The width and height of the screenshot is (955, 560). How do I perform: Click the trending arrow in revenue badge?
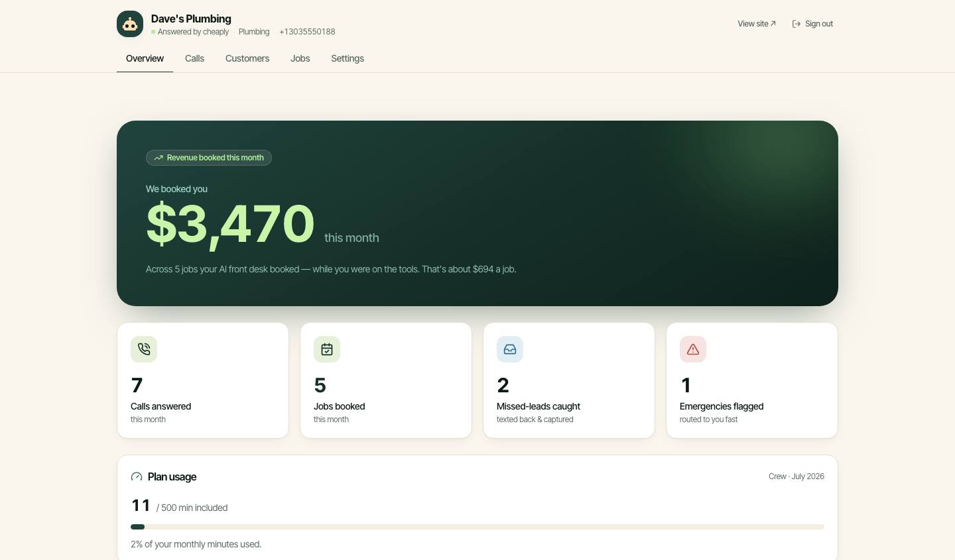click(x=159, y=158)
